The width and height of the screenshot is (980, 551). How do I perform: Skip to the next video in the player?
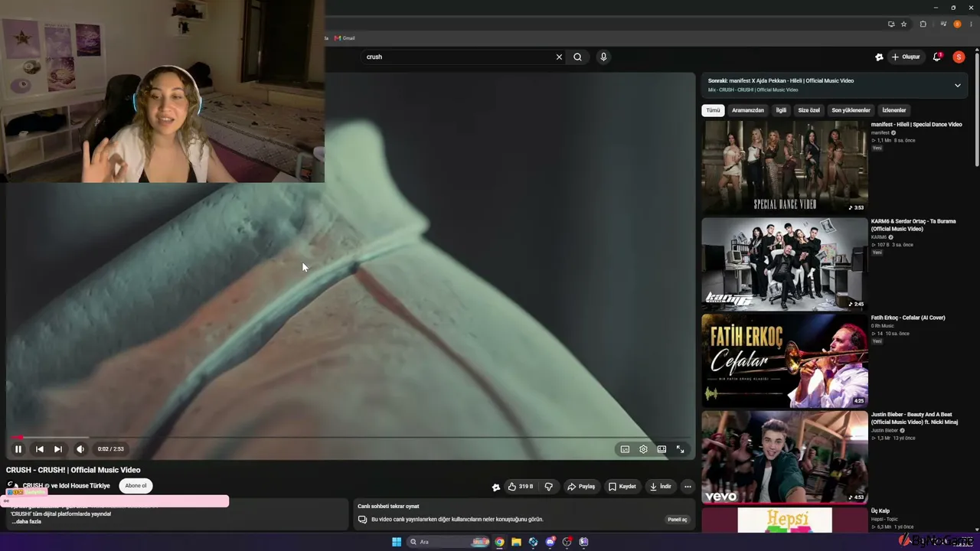(58, 449)
